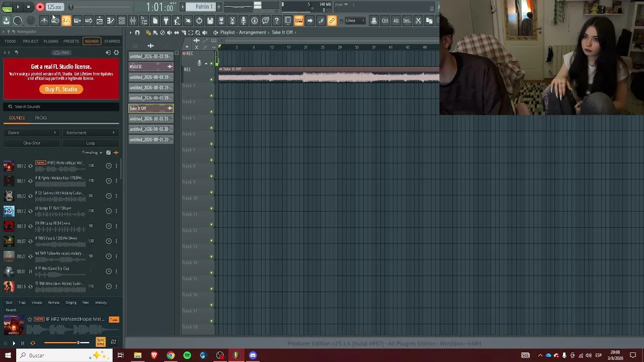Open Spotify from the taskbar
This screenshot has height=362, width=644.
(187, 355)
